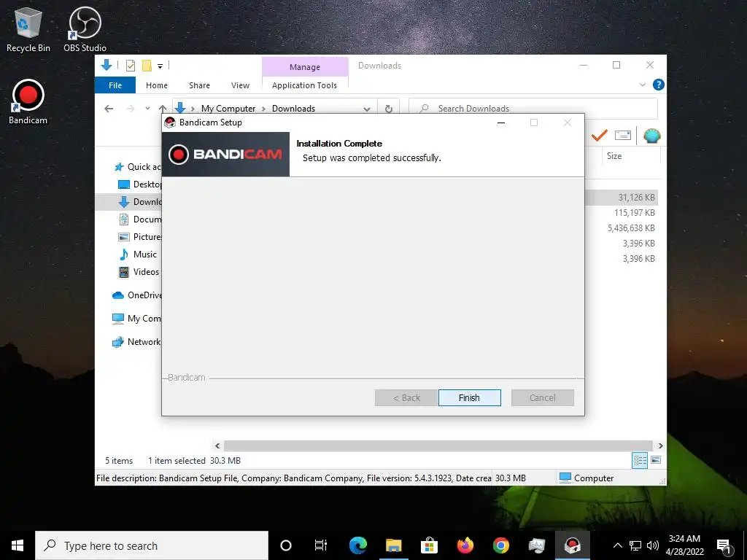Switch to Large icons view
Viewport: 747px width, 560px height.
pyautogui.click(x=656, y=460)
